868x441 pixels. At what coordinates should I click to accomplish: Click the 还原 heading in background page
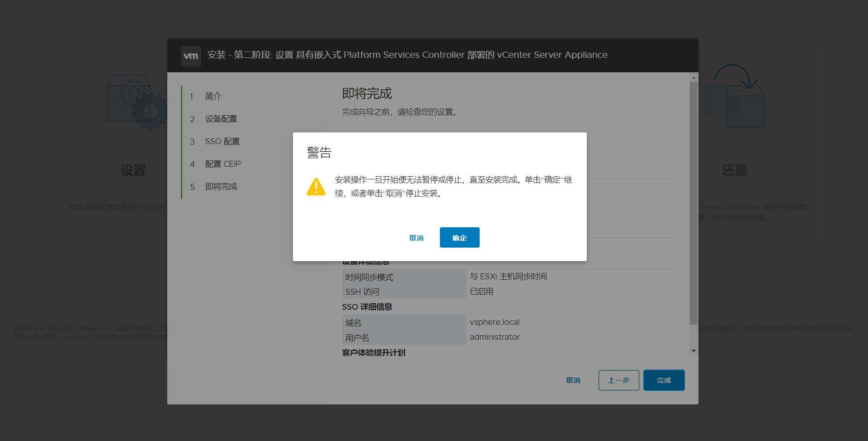click(735, 170)
